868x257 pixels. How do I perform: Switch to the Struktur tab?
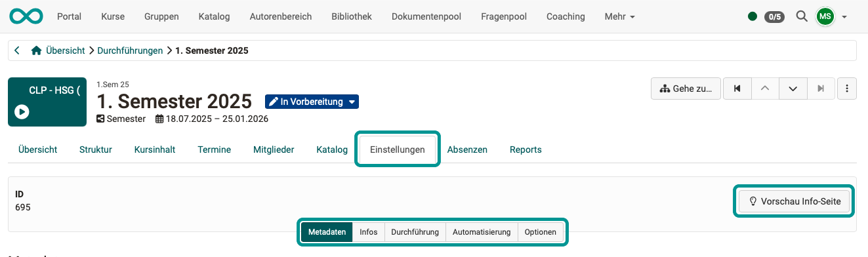[x=96, y=149]
